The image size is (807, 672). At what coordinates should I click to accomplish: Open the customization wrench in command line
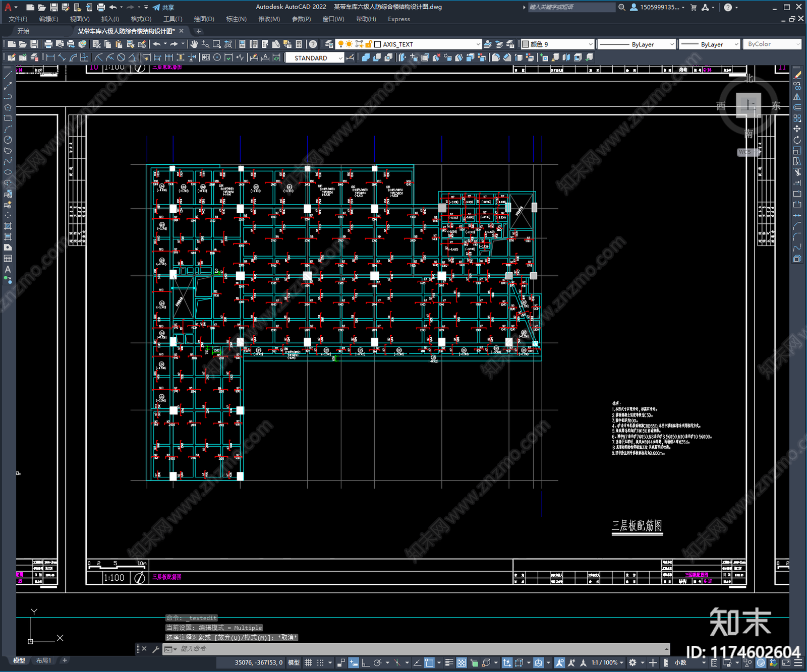pyautogui.click(x=155, y=649)
